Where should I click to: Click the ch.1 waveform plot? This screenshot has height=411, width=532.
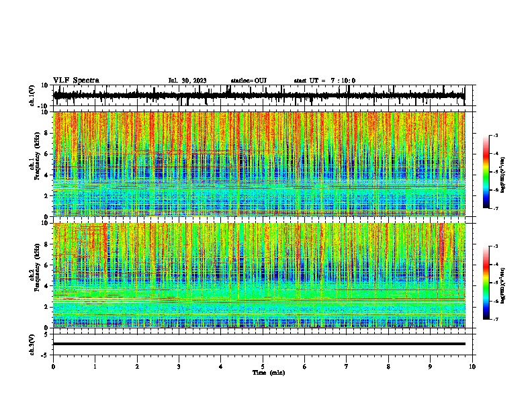tap(259, 95)
